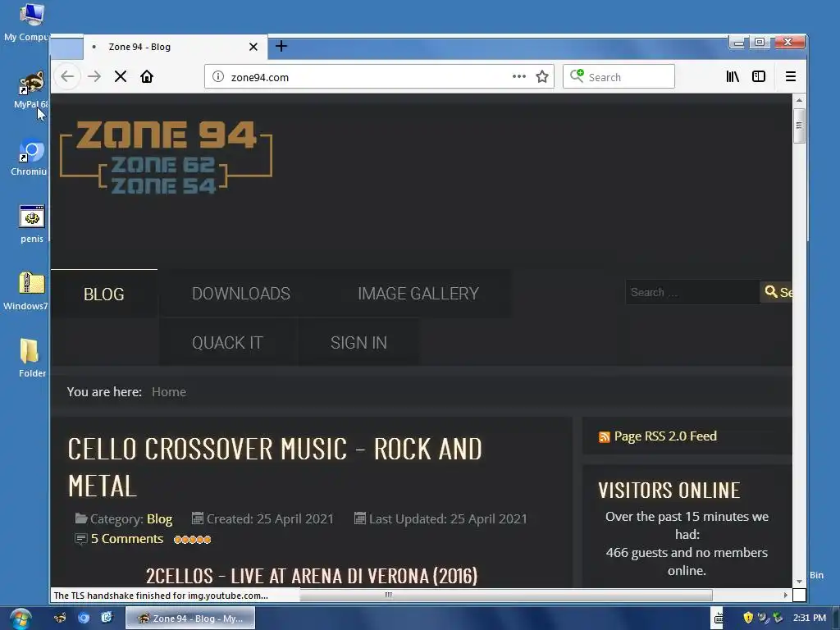The image size is (840, 630).
Task: Stop loading the page with the X button
Action: coord(121,76)
